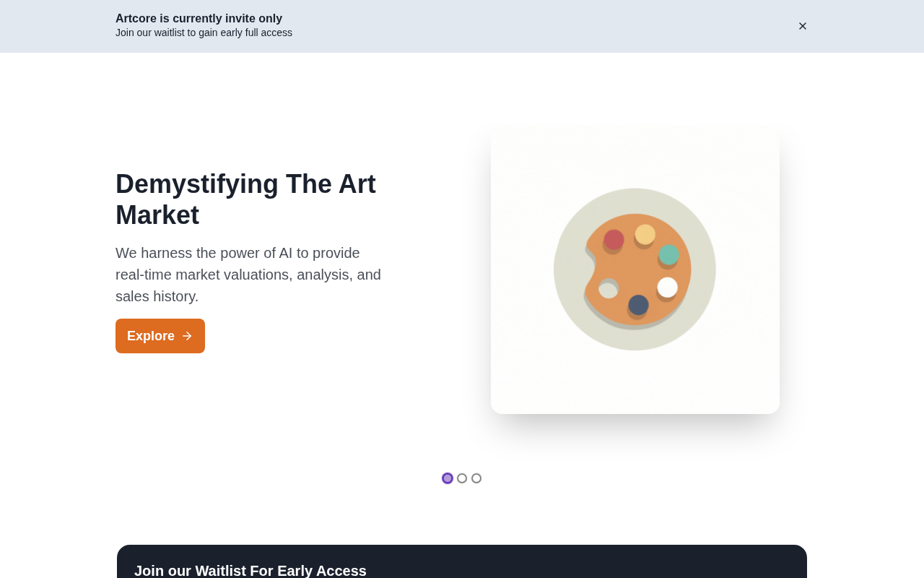This screenshot has height=578, width=924.
Task: Click the AI market valuations description paragraph
Action: tap(248, 275)
